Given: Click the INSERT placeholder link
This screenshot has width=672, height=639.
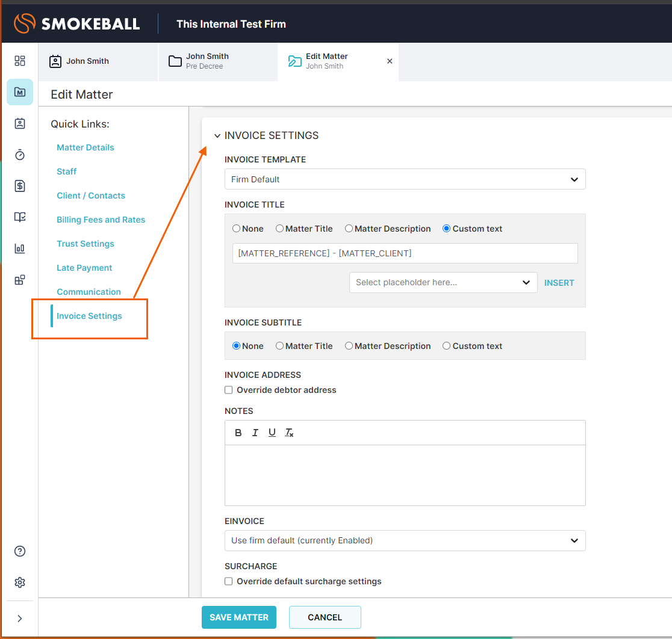Looking at the screenshot, I should [559, 283].
